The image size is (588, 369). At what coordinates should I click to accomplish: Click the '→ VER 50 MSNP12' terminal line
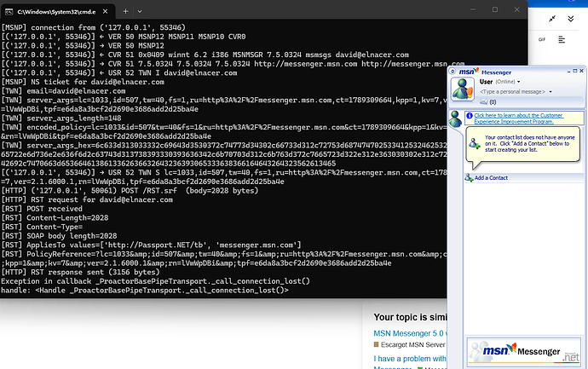[x=83, y=45]
